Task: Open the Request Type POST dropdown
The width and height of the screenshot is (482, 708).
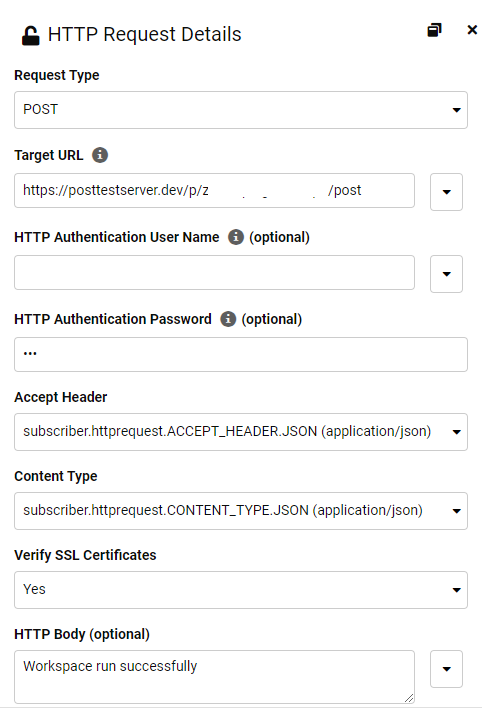Action: 241,110
